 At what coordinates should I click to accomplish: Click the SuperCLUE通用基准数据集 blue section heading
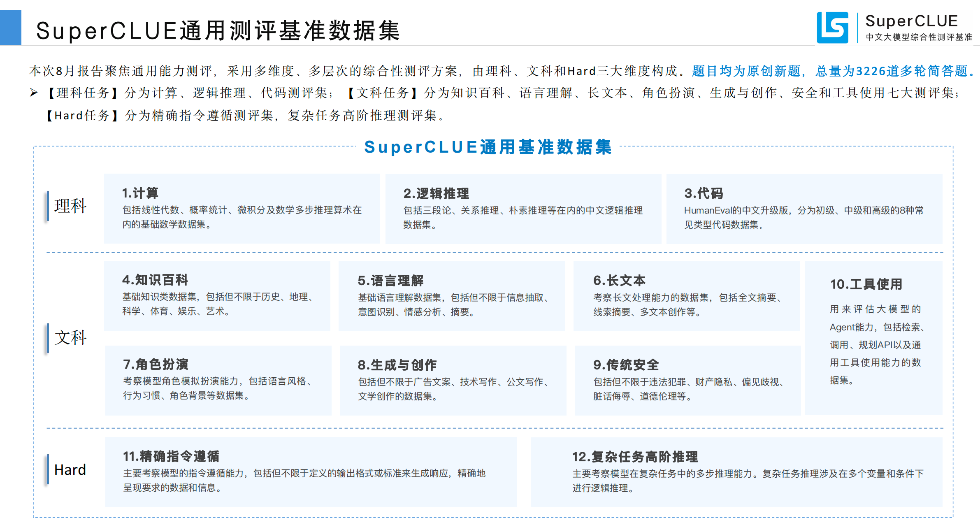pos(488,147)
